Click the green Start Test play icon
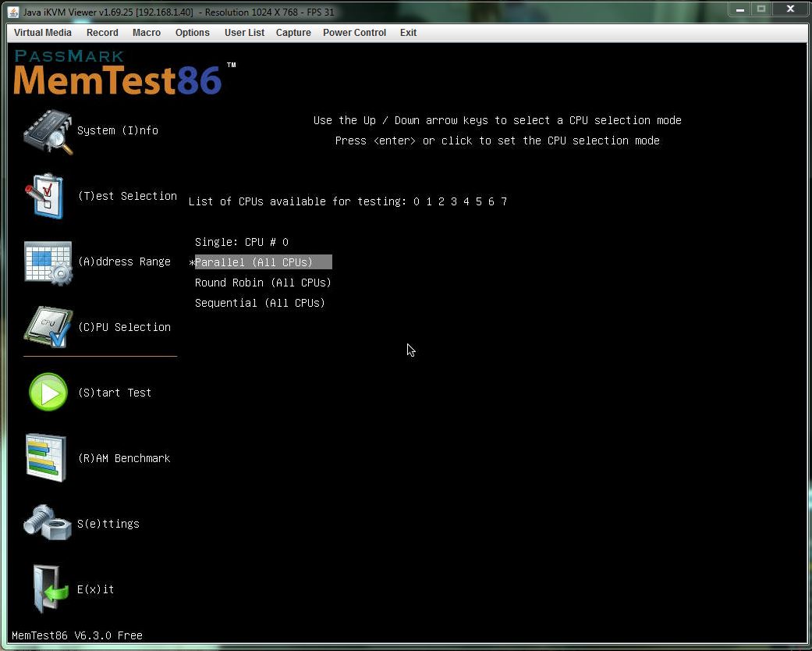Image resolution: width=812 pixels, height=651 pixels. click(x=48, y=393)
